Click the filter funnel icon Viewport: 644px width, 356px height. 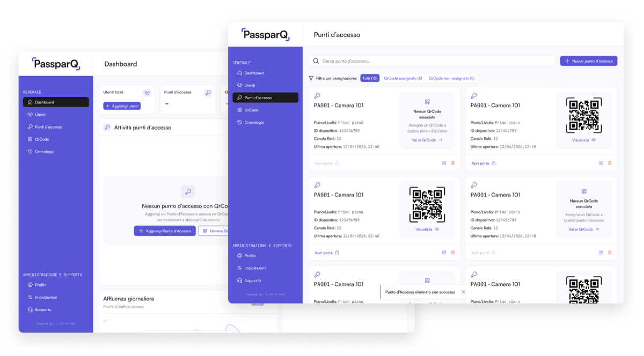(311, 78)
